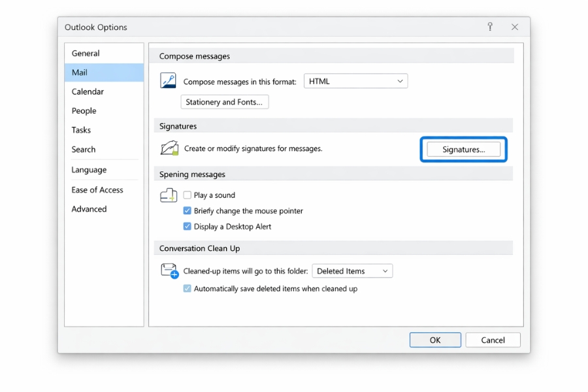The height and width of the screenshot is (392, 588).
Task: Click the help question mark icon
Action: tap(490, 27)
